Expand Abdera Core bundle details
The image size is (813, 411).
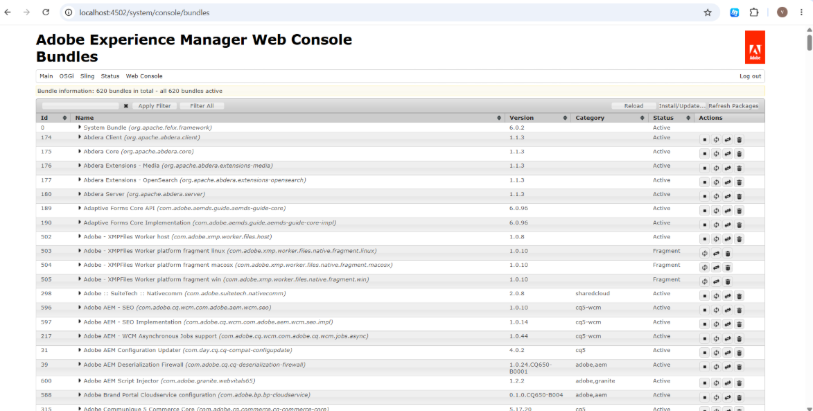80,151
